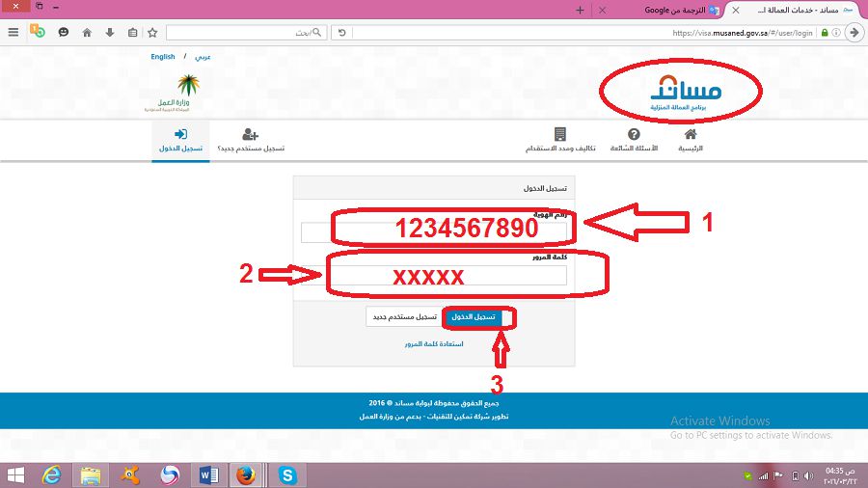Go to the Firefox home page icon
This screenshot has height=488, width=868.
[x=87, y=32]
